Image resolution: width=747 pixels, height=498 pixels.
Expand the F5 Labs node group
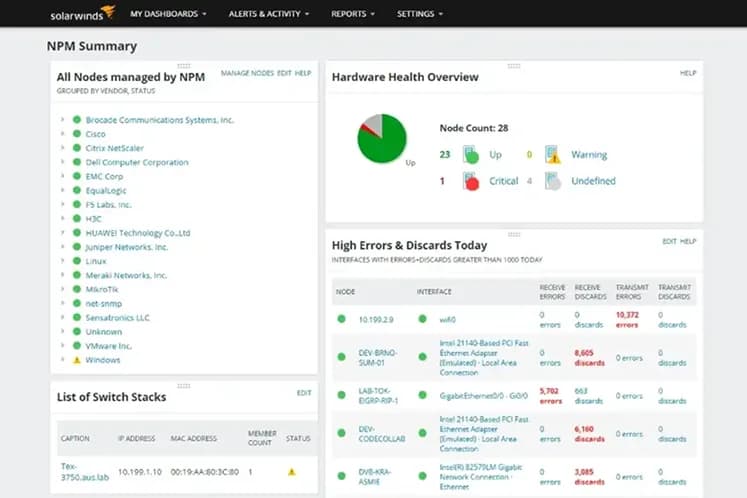click(x=62, y=204)
